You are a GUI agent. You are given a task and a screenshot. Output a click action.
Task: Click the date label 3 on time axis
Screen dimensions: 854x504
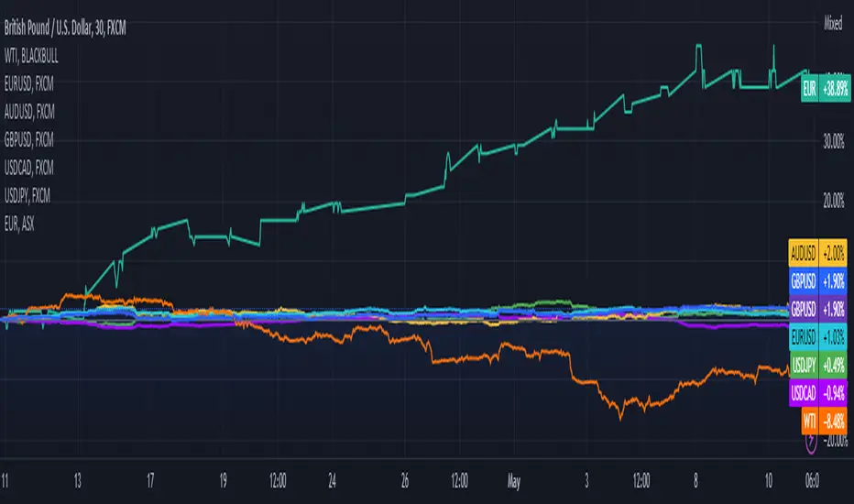[x=586, y=481]
